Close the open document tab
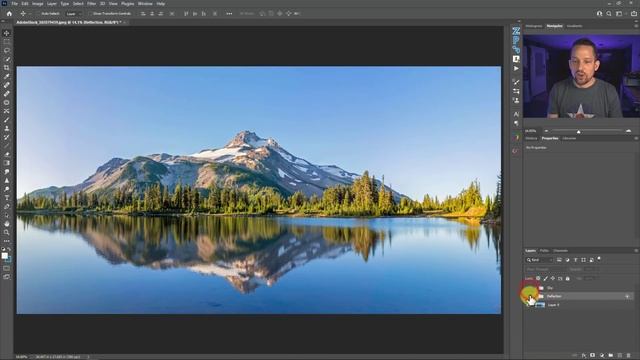The height and width of the screenshot is (360, 640). [124, 22]
